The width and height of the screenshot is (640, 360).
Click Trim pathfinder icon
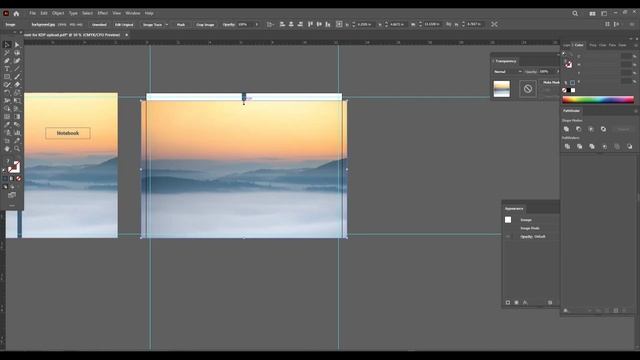pyautogui.click(x=580, y=147)
